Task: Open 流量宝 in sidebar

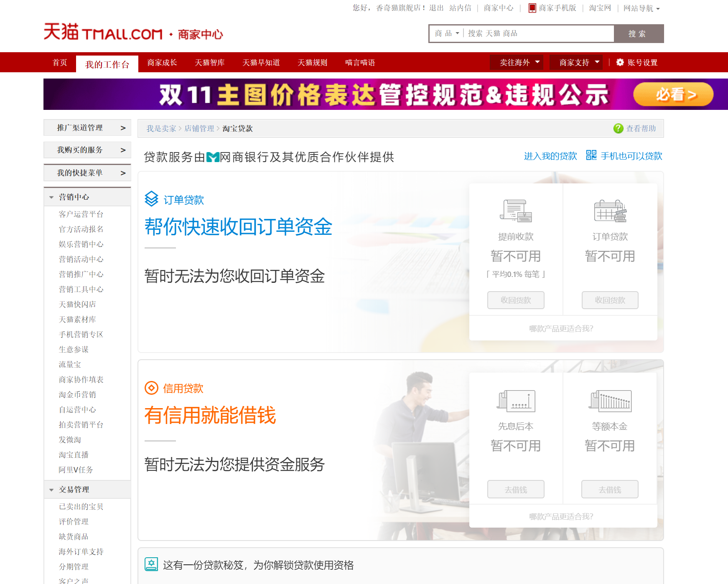Action: 70,365
